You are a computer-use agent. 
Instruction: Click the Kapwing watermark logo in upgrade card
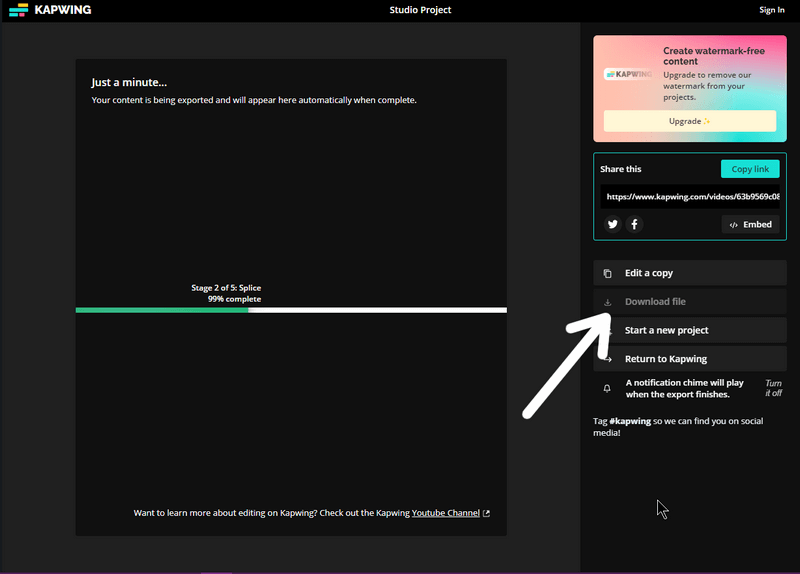pyautogui.click(x=629, y=74)
